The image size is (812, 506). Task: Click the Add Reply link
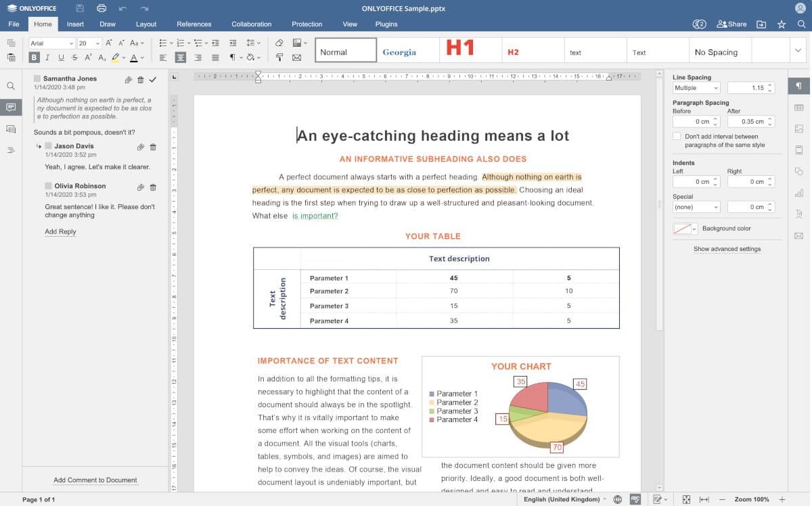60,231
